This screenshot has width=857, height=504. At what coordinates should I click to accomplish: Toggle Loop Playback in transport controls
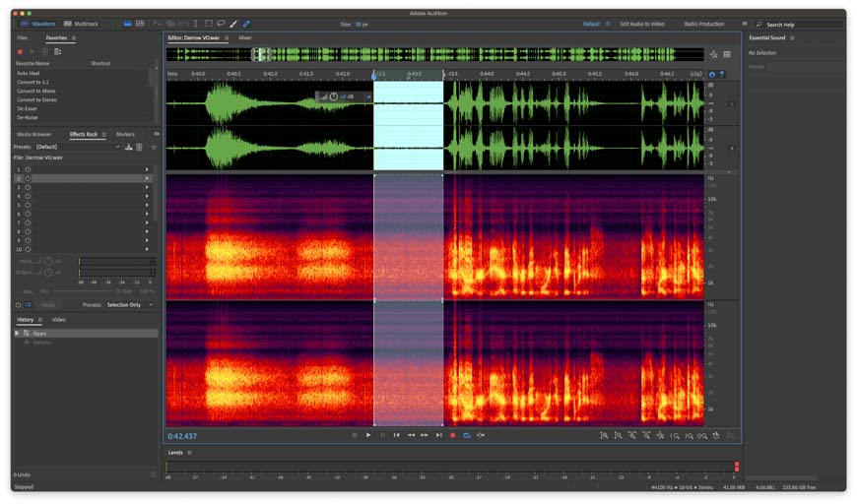467,435
